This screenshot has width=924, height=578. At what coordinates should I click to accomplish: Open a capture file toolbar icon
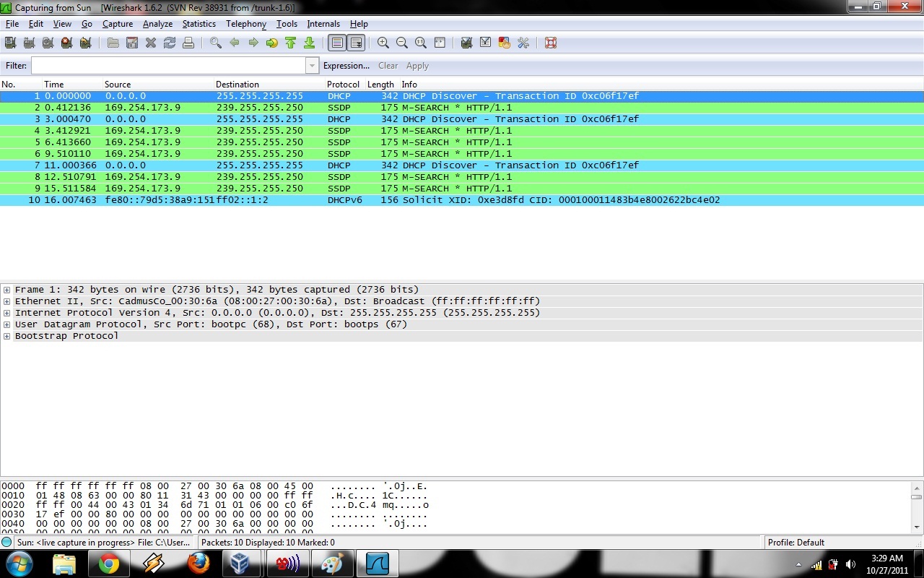point(113,43)
